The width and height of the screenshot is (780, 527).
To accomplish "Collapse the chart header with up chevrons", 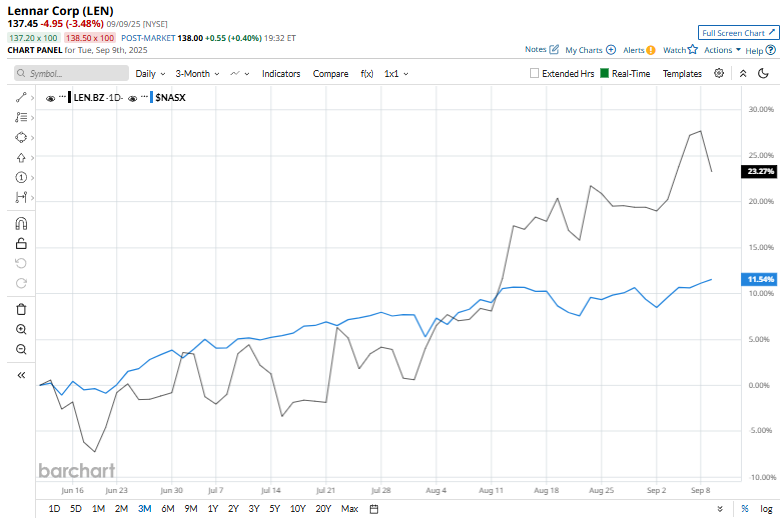I will click(x=743, y=73).
